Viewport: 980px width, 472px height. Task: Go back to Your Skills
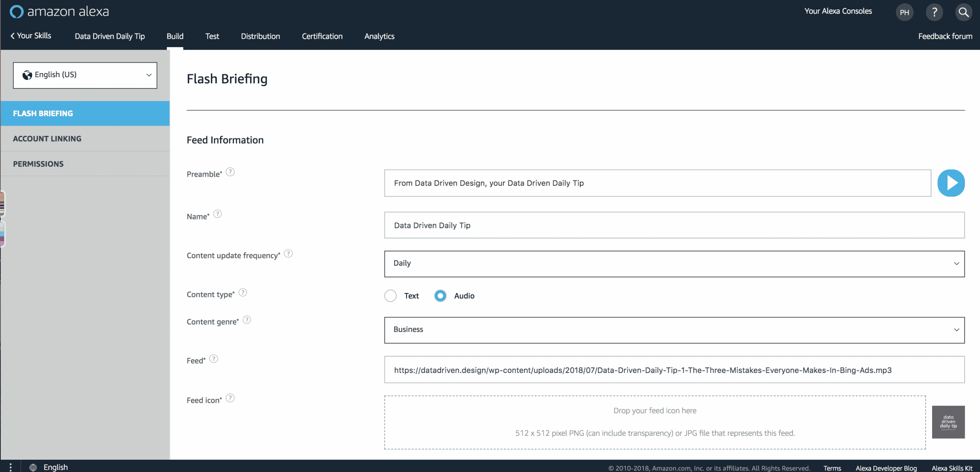tap(31, 36)
